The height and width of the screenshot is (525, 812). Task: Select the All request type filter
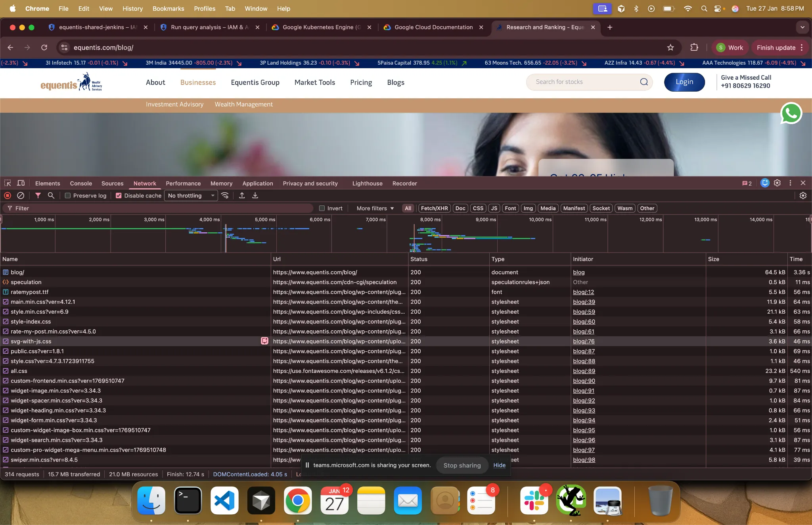pos(408,208)
